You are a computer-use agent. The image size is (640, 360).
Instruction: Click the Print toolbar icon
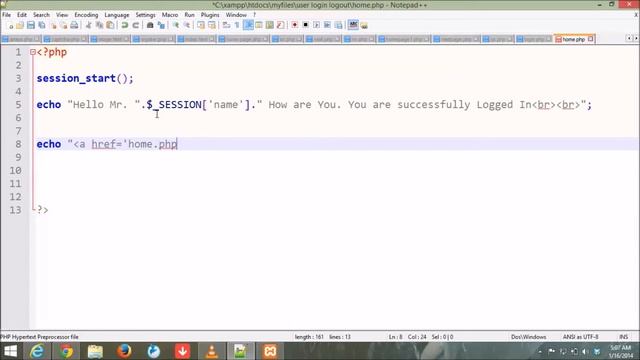tap(74, 25)
